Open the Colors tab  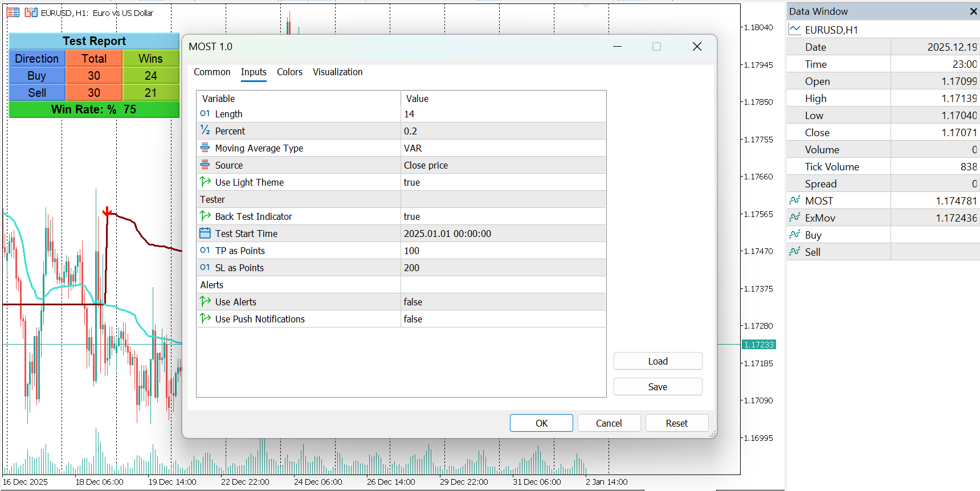(x=289, y=72)
